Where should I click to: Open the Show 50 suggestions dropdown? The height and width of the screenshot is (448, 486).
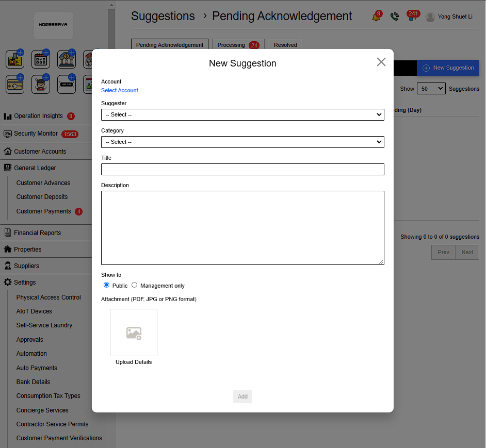(431, 89)
